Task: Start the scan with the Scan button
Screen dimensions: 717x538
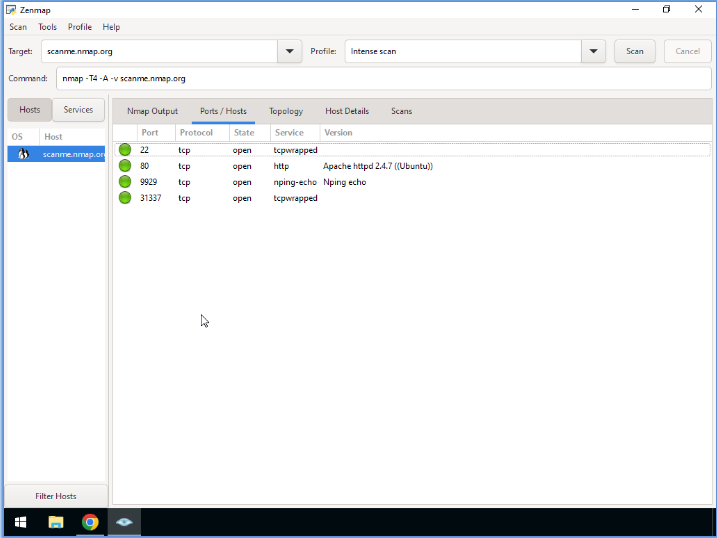Action: pos(635,51)
